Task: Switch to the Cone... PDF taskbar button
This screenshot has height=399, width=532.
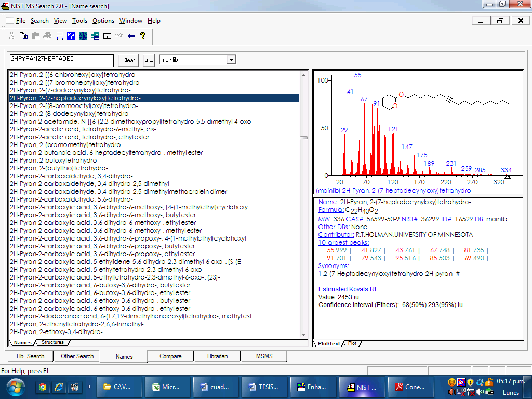Action: pyautogui.click(x=410, y=387)
